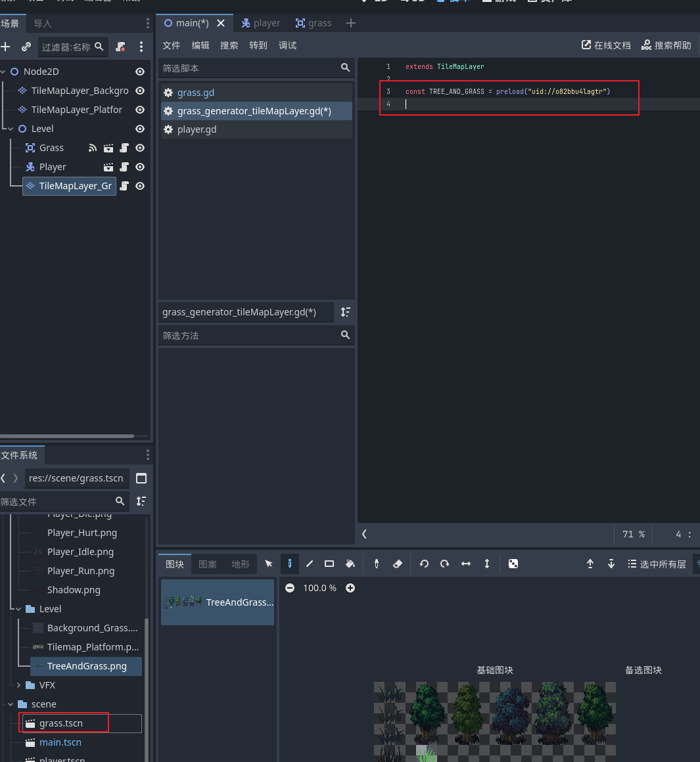700x762 pixels.
Task: Open Player scene in editor via clapper icon
Action: [108, 167]
